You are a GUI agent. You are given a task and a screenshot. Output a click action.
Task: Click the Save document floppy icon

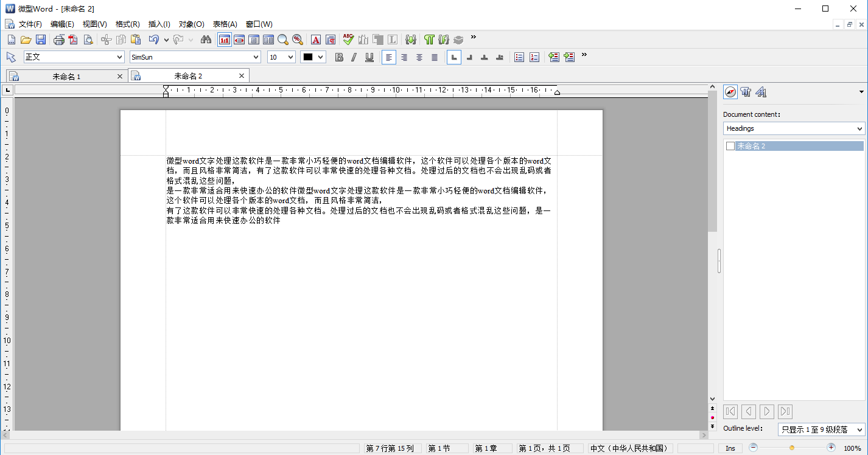(41, 40)
